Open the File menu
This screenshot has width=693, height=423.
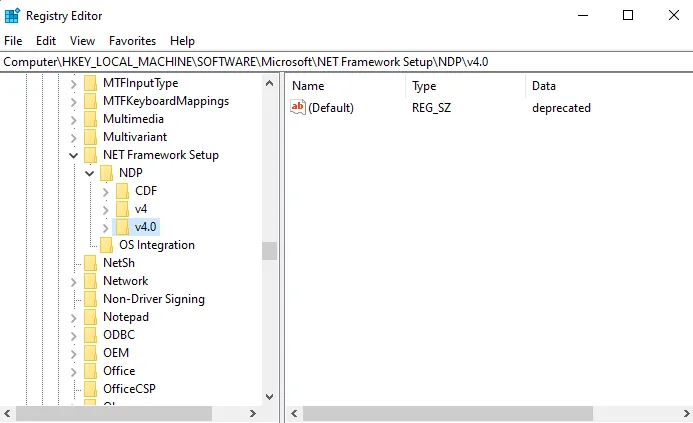pyautogui.click(x=13, y=41)
